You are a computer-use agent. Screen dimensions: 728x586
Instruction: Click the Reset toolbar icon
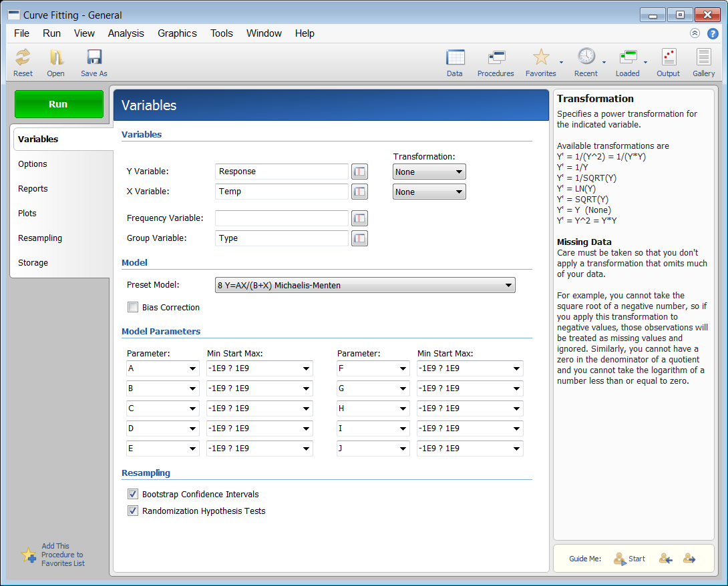coord(23,57)
